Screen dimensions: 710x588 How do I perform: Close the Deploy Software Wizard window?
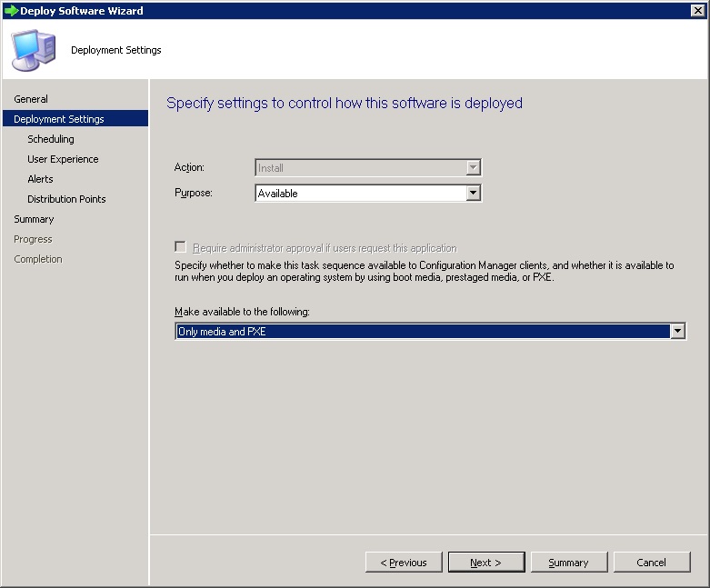696,11
